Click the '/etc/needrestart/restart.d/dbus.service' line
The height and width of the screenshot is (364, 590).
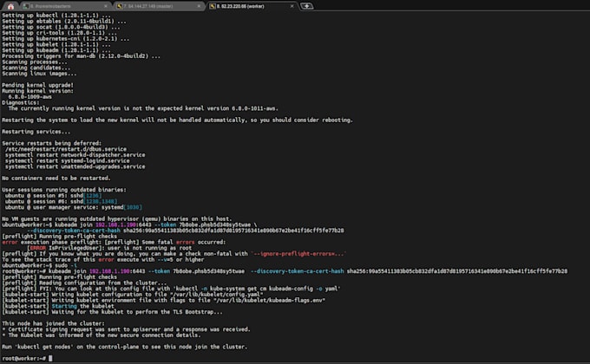tap(66, 149)
